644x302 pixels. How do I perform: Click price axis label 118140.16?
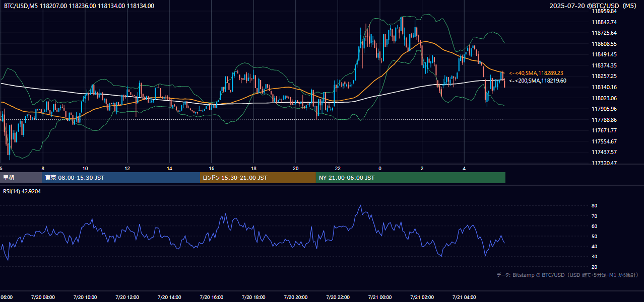[605, 87]
